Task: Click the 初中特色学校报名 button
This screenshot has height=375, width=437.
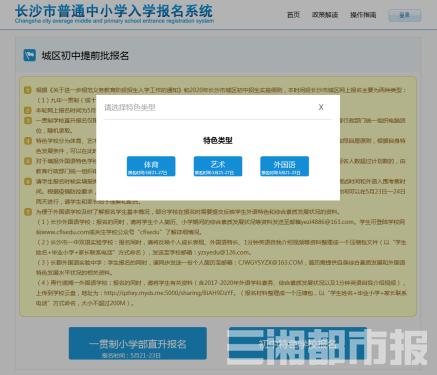Action: point(297,343)
